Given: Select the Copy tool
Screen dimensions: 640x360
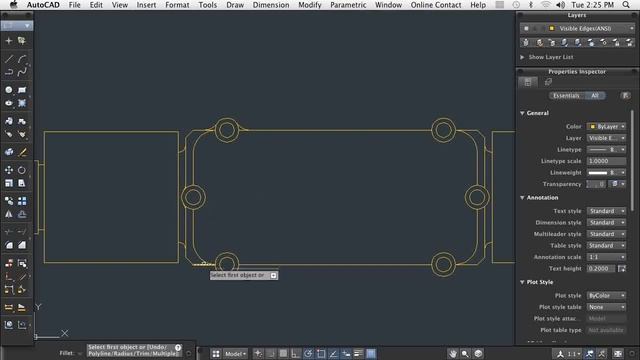Looking at the screenshot, I should 9,201.
